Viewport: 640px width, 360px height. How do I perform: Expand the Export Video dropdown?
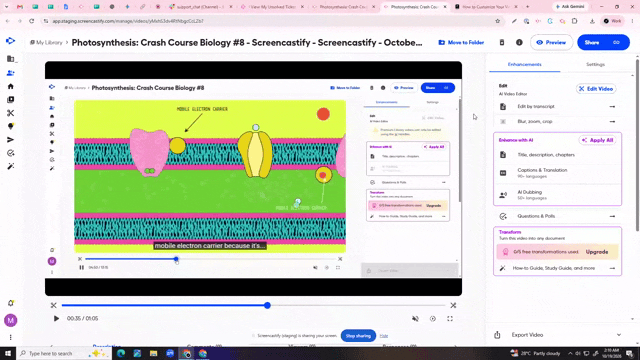tap(619, 335)
